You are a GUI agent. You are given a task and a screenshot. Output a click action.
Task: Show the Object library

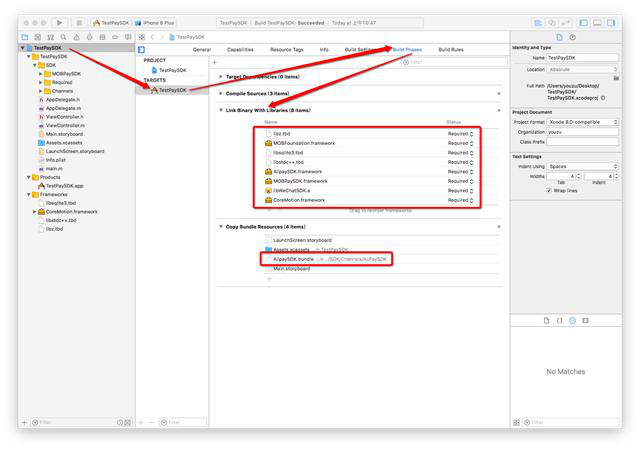pos(573,321)
